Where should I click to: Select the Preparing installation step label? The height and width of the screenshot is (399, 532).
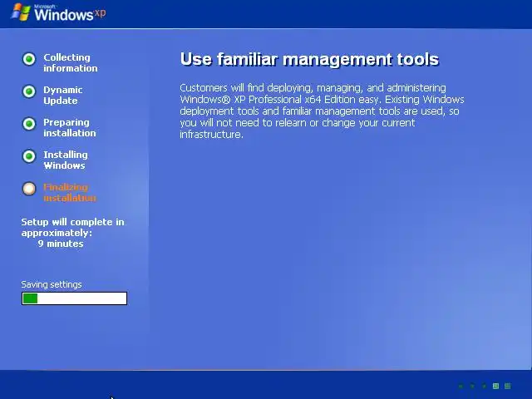[70, 127]
